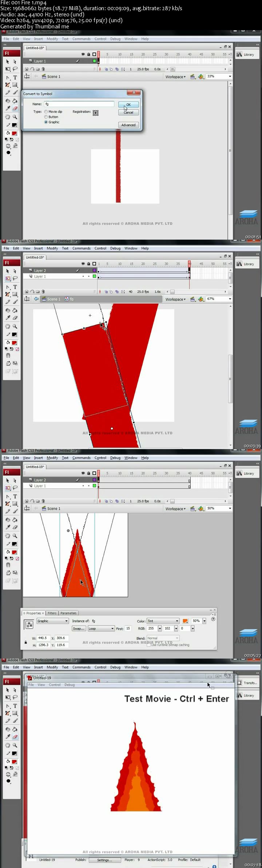262x868 pixels.
Task: Click the Snap to Objects magnet in the 67% zoom frame
Action: [8, 356]
